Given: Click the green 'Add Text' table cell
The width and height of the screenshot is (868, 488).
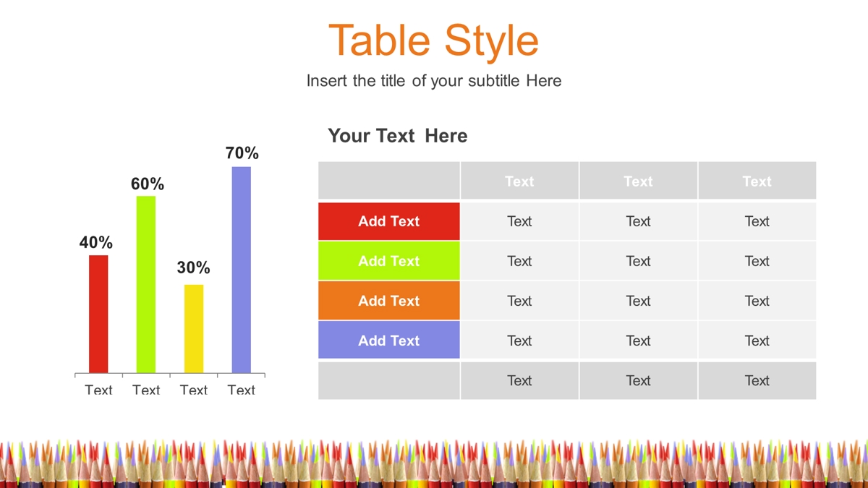Looking at the screenshot, I should (x=389, y=261).
